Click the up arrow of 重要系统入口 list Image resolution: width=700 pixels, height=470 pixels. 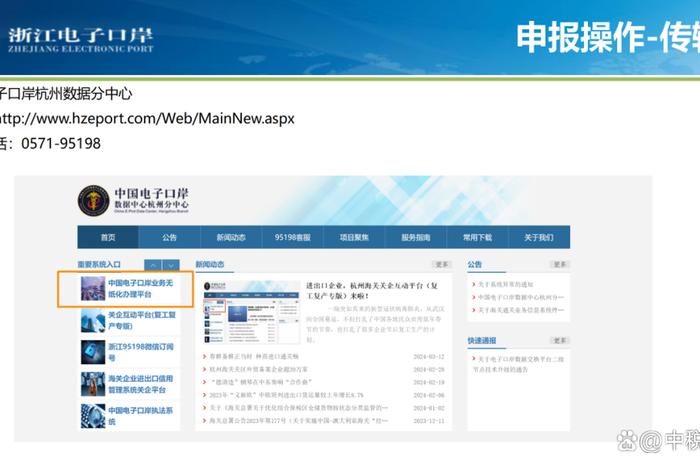click(x=153, y=265)
